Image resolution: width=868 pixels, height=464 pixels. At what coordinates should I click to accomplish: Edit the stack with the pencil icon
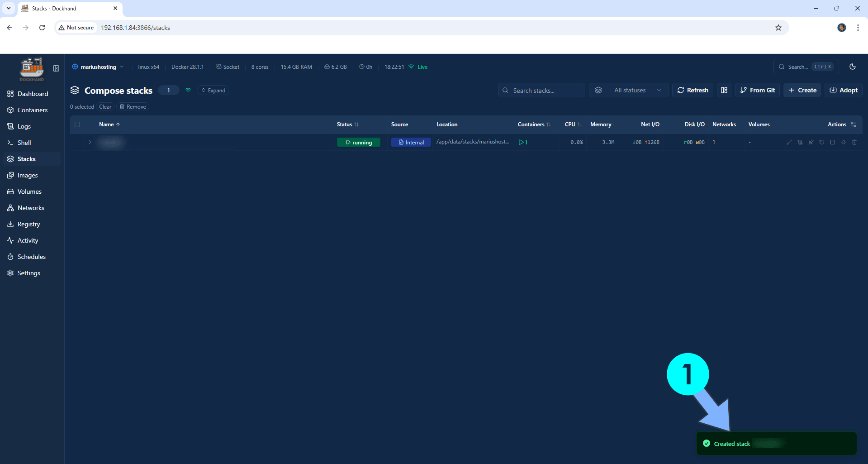tap(789, 142)
